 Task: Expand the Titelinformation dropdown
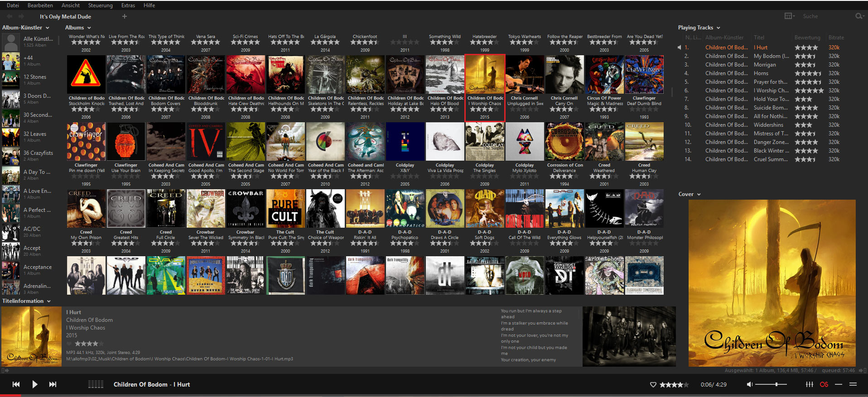coord(49,301)
